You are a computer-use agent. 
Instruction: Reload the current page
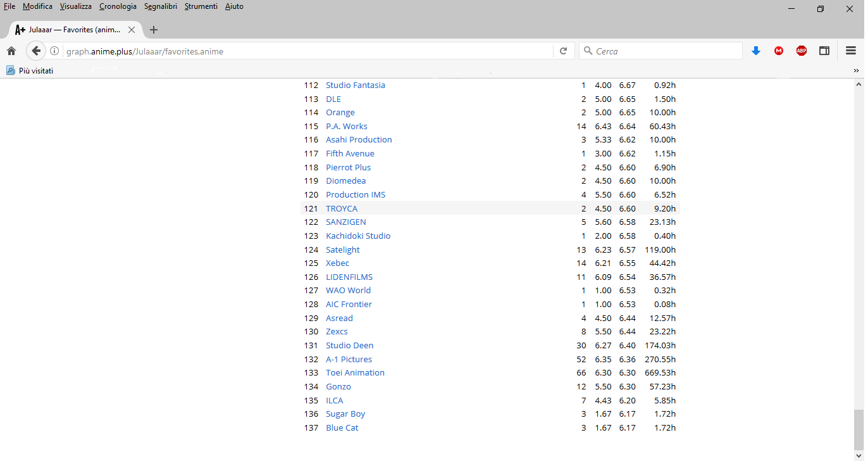point(563,51)
